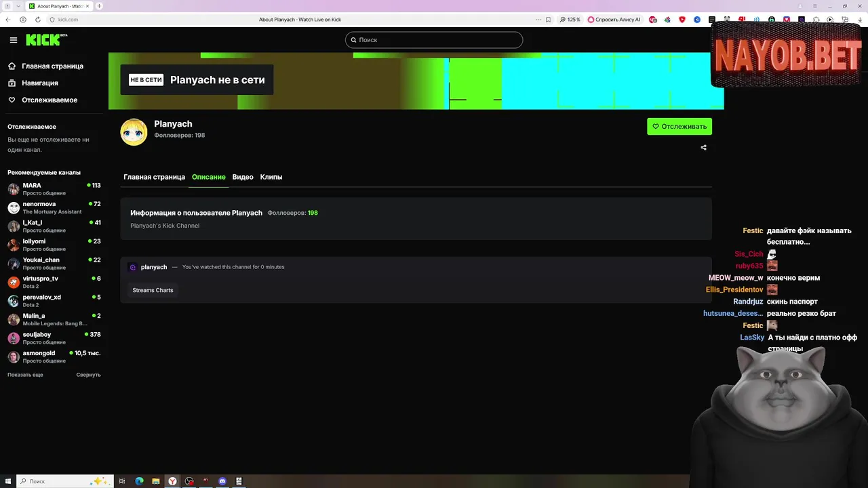Image resolution: width=868 pixels, height=488 pixels.
Task: Click the share icon under Отслеживать
Action: [x=703, y=147]
